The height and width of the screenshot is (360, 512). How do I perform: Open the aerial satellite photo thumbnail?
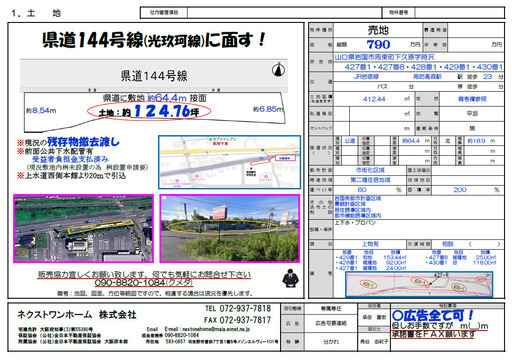pos(84,229)
